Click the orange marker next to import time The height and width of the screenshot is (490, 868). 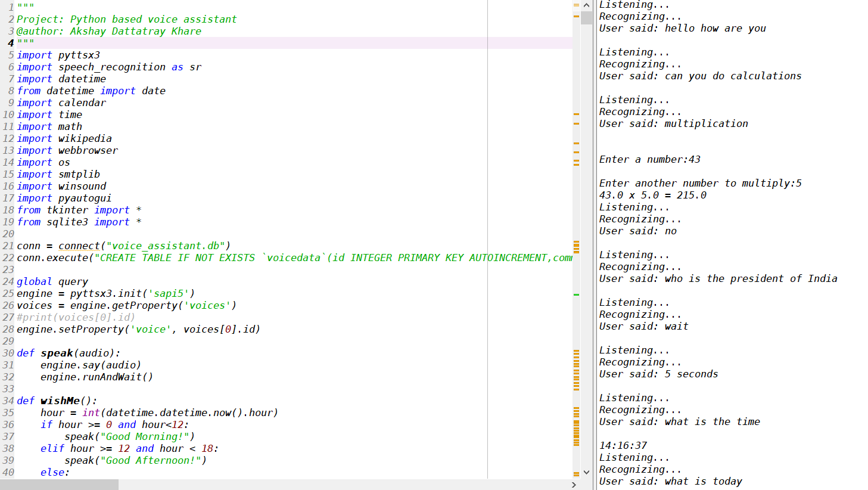tap(575, 113)
